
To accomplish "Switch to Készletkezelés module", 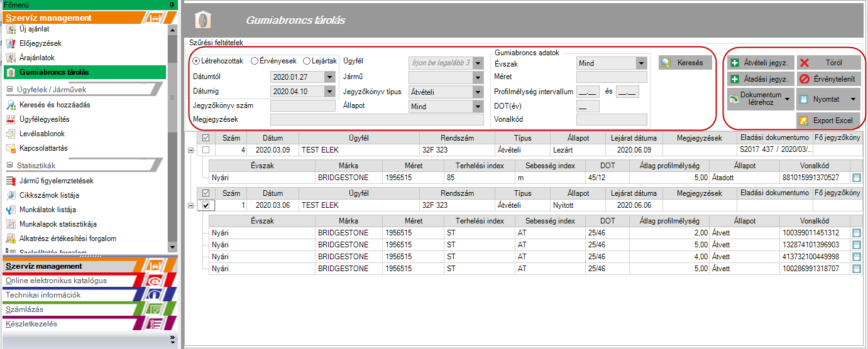I will (89, 324).
